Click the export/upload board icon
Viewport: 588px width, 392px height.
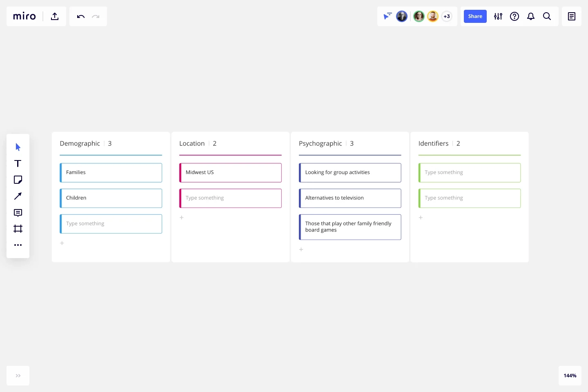[x=54, y=16]
